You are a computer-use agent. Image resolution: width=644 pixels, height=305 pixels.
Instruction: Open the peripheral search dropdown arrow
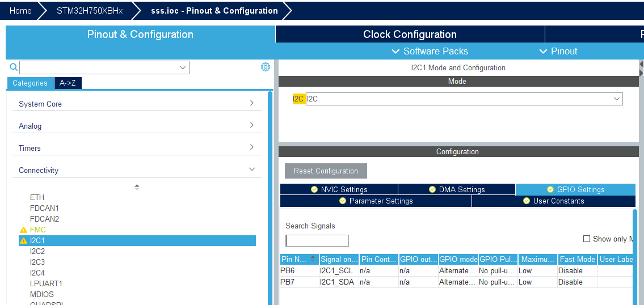pos(183,67)
